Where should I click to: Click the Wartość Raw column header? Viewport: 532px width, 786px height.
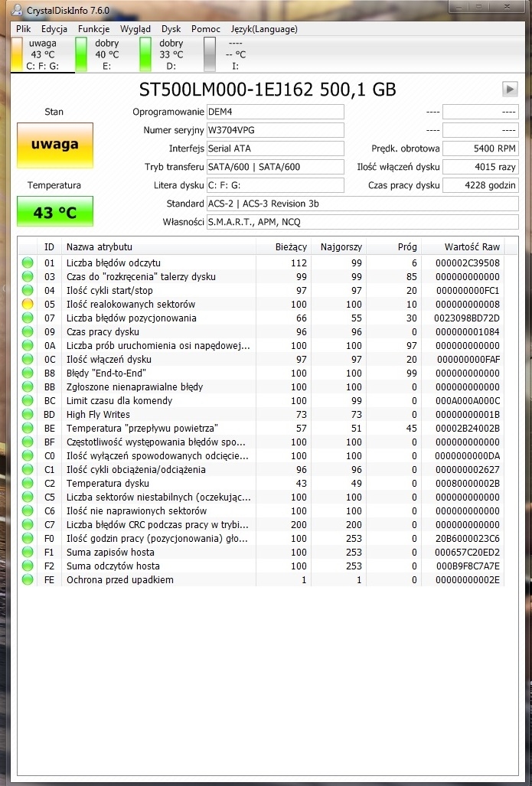pos(463,246)
